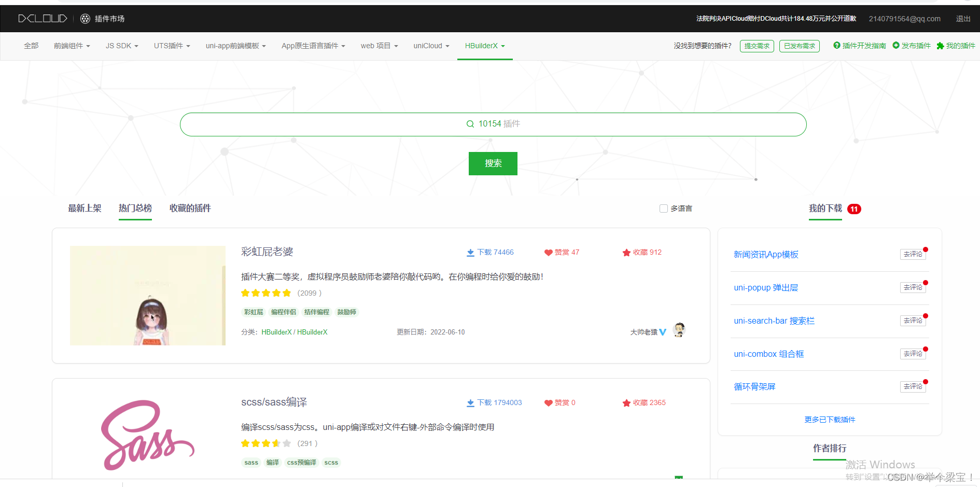Screen dimensions: 980x487
Task: Click the plugin development guide question icon
Action: click(836, 46)
